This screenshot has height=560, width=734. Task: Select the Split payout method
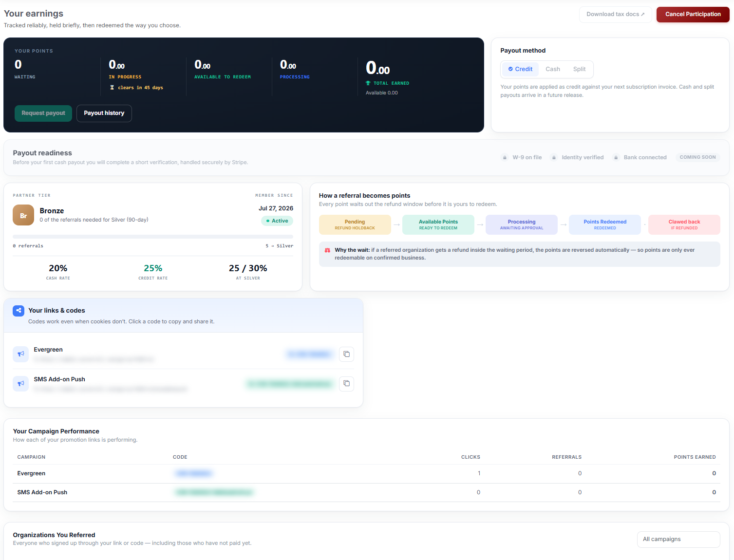[x=579, y=69]
